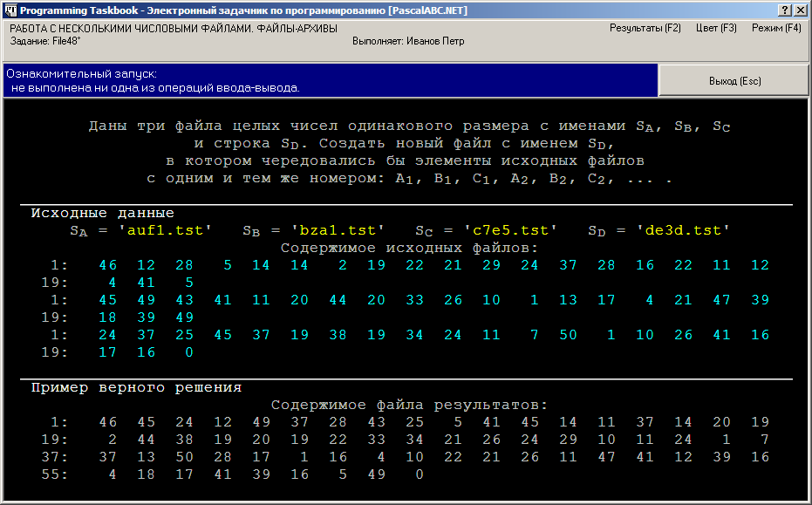Click the 'c7e5.tst' file name
This screenshot has width=812, height=505.
[x=510, y=230]
